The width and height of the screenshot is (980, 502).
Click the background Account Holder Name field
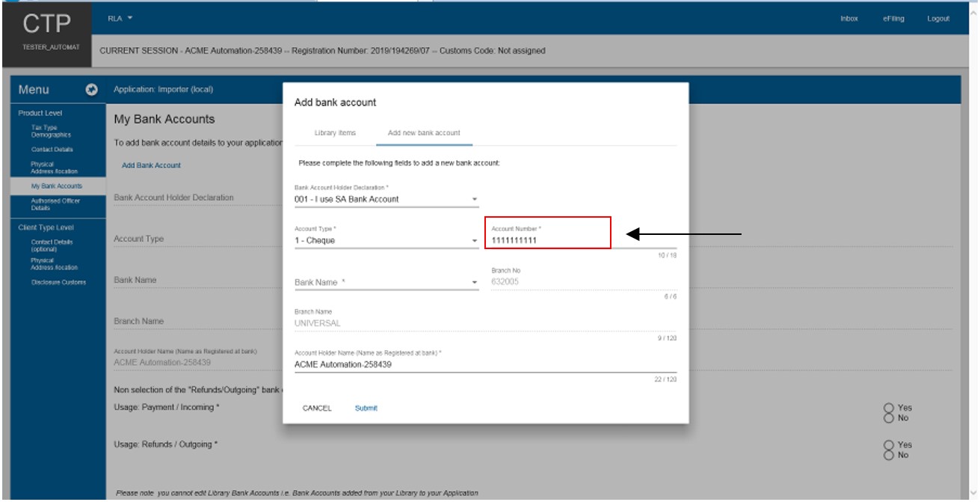pyautogui.click(x=197, y=362)
